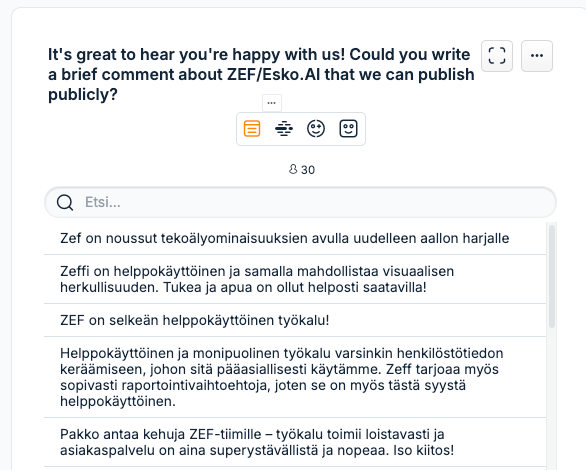The height and width of the screenshot is (470, 586).
Task: Click the magnifier icon in the search bar
Action: 65,202
